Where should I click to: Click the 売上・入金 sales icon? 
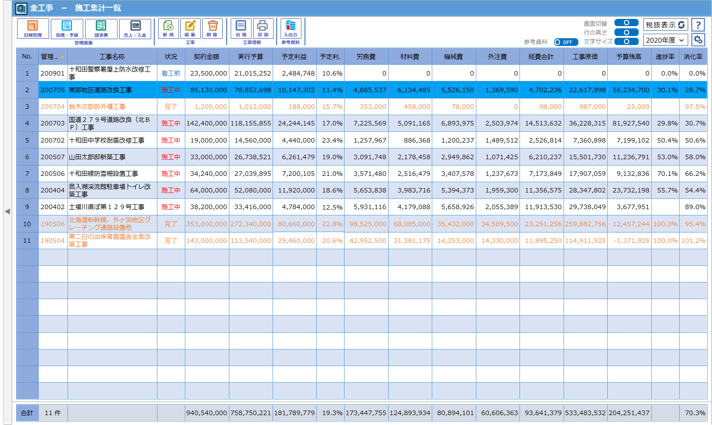click(x=136, y=29)
